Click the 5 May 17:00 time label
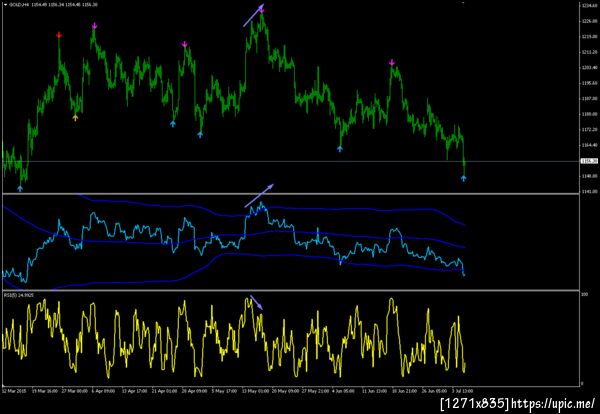The image size is (600, 414). point(224,391)
